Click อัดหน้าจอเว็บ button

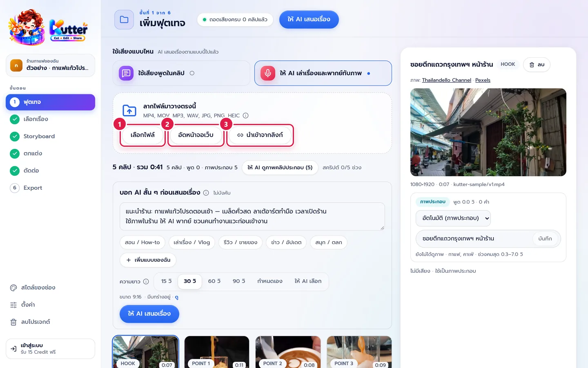click(x=196, y=135)
